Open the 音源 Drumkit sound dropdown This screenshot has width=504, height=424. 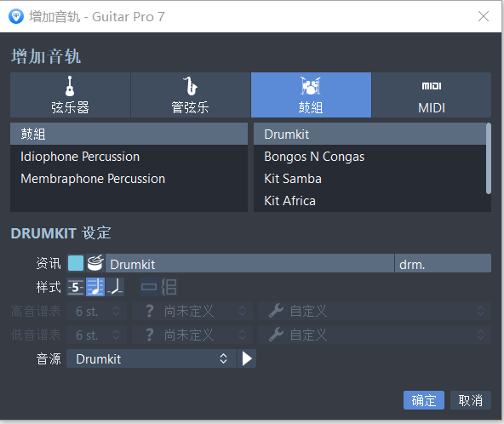152,358
